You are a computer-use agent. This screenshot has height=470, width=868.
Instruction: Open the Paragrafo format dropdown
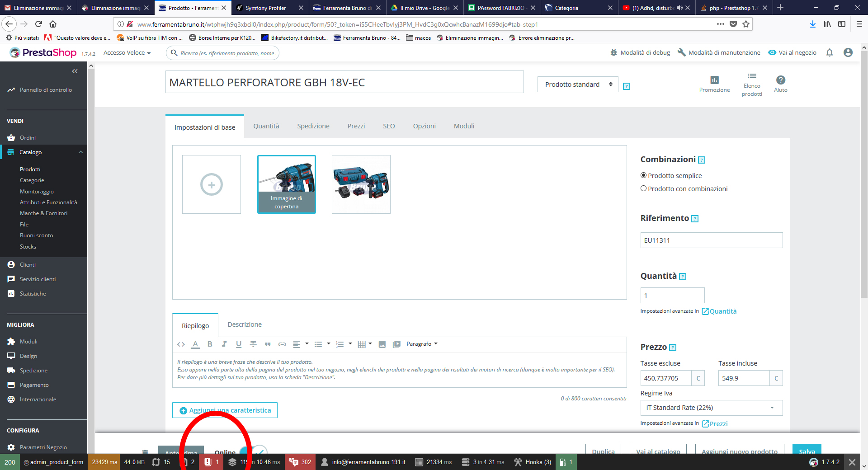(x=422, y=344)
